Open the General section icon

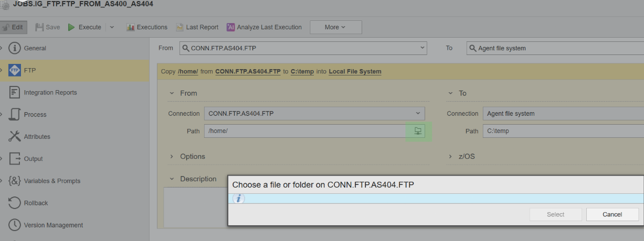15,48
